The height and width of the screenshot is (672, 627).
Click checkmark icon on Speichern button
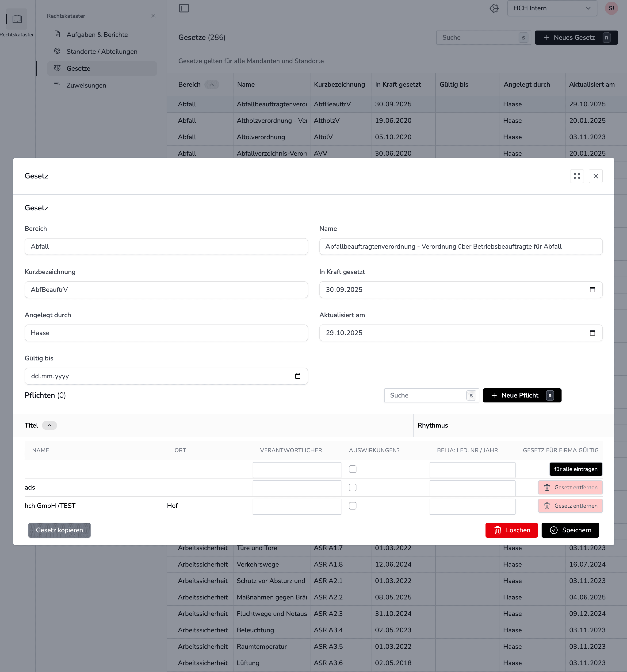[554, 530]
